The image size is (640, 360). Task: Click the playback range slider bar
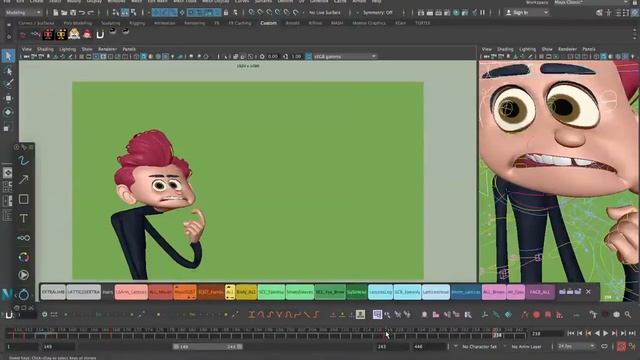207,347
